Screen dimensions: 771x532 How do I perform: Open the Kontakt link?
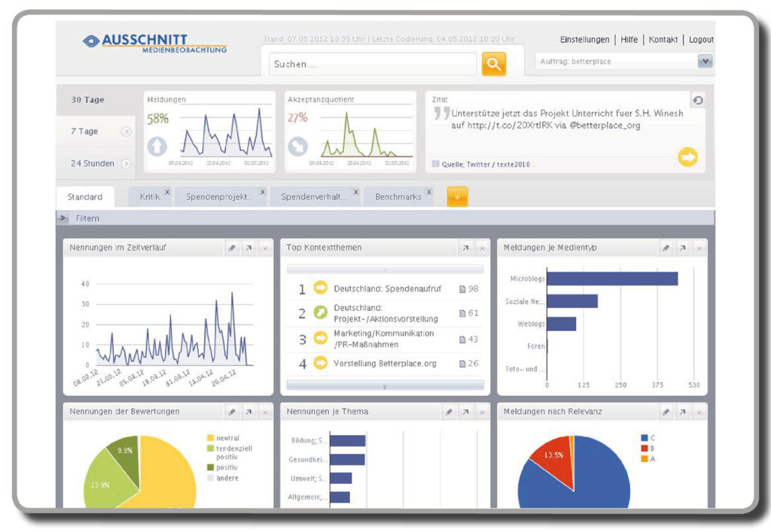[x=663, y=40]
